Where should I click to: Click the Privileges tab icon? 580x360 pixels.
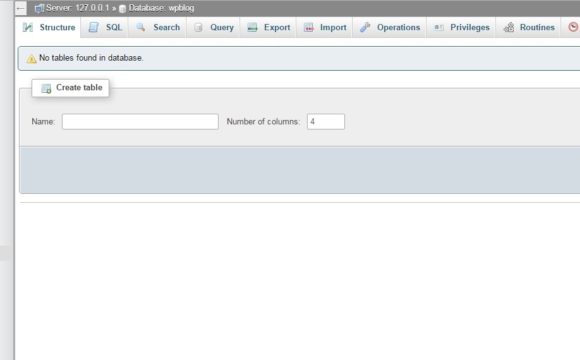click(439, 27)
